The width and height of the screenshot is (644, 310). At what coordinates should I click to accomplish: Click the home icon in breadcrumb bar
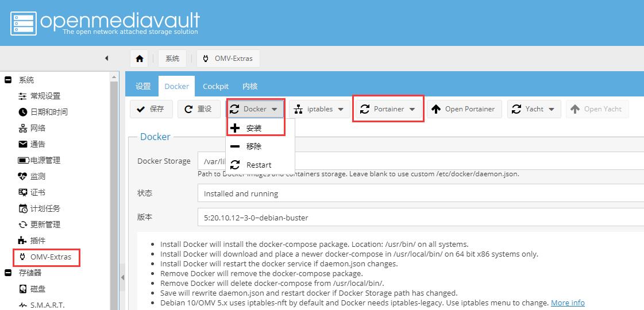click(x=140, y=59)
